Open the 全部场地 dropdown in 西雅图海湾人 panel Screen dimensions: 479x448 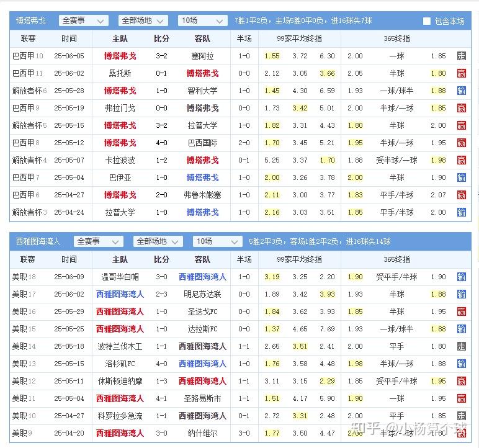(158, 241)
